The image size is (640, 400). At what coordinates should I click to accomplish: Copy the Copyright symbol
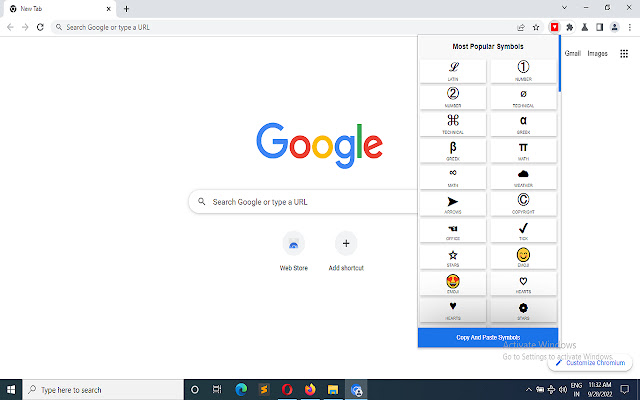[523, 204]
